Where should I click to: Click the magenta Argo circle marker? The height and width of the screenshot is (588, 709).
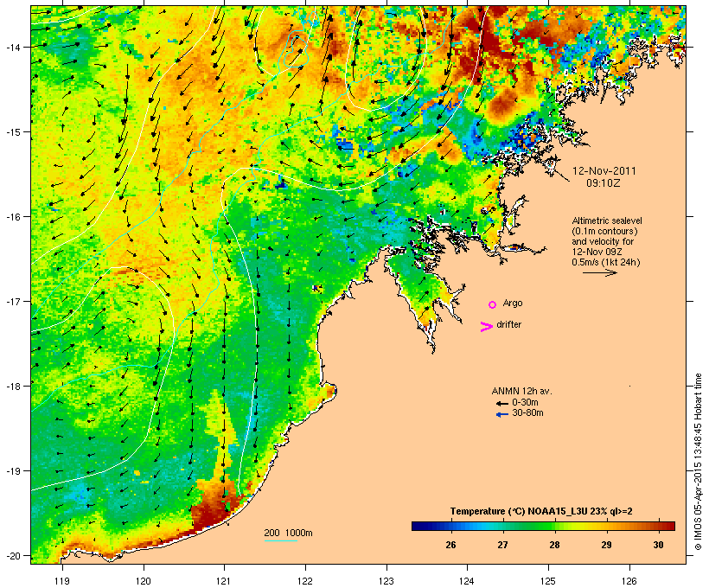[493, 304]
